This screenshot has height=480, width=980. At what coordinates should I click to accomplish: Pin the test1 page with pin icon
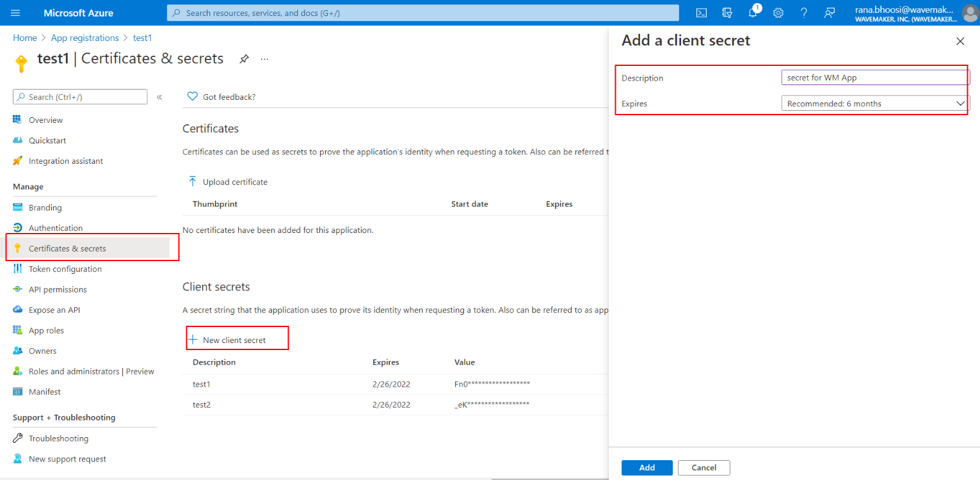(x=244, y=59)
